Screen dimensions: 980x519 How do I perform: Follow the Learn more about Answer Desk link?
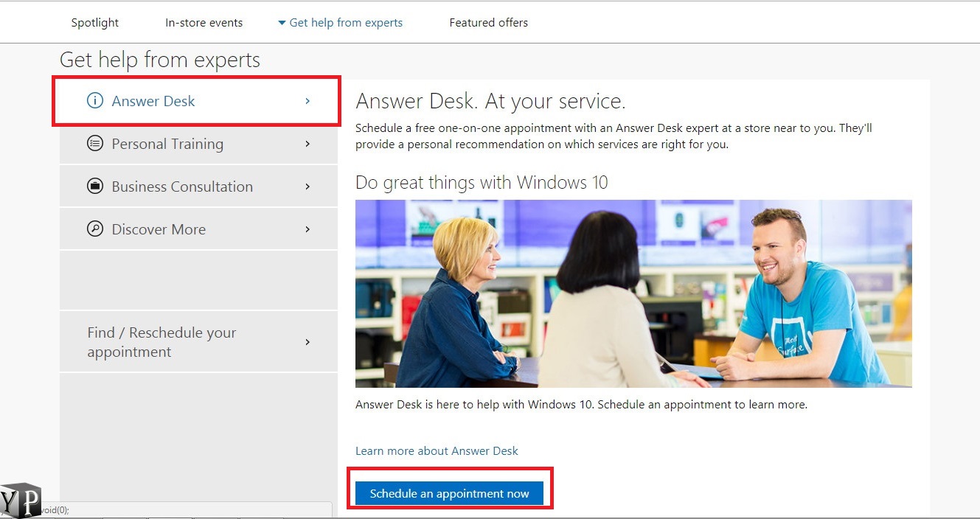point(437,450)
